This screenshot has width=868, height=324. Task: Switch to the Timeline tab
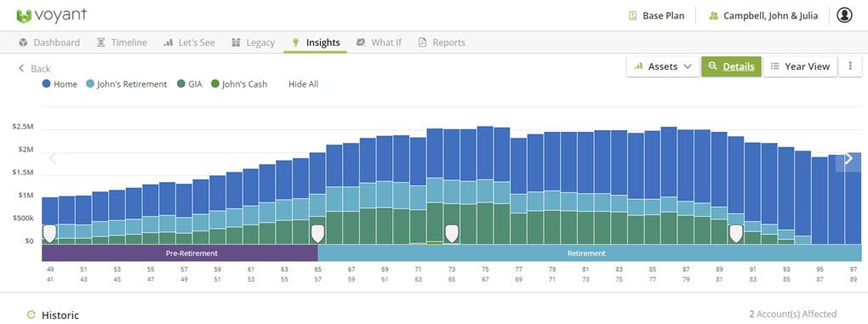point(122,42)
